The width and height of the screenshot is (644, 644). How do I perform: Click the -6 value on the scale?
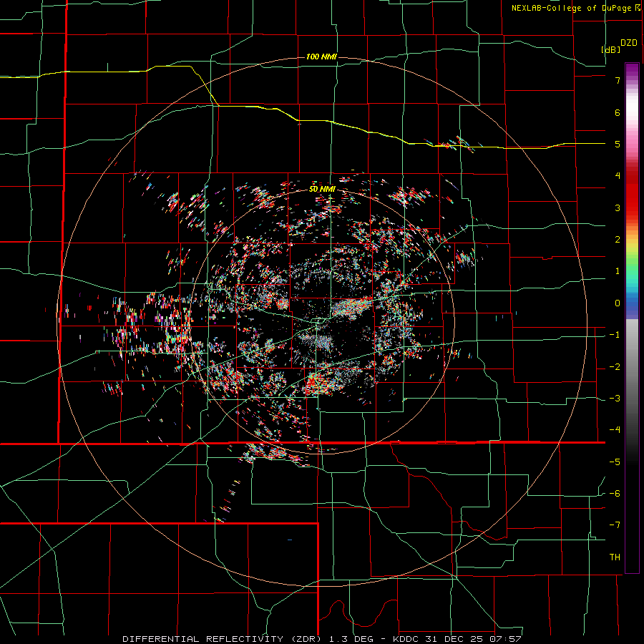click(x=615, y=494)
